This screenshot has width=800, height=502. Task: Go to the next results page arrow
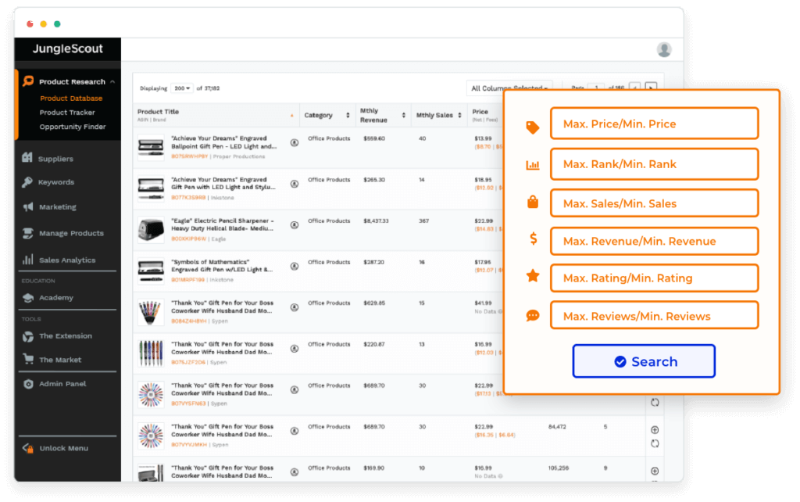click(x=651, y=88)
